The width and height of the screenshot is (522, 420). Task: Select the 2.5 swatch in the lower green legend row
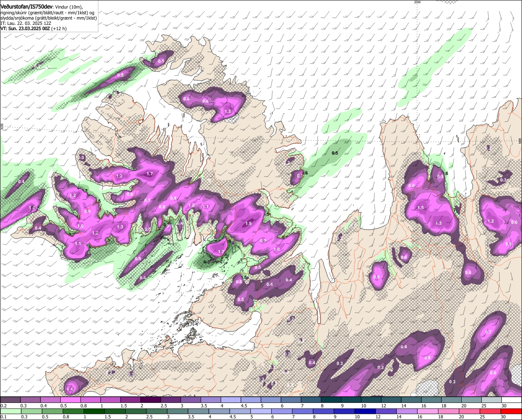tap(157, 411)
